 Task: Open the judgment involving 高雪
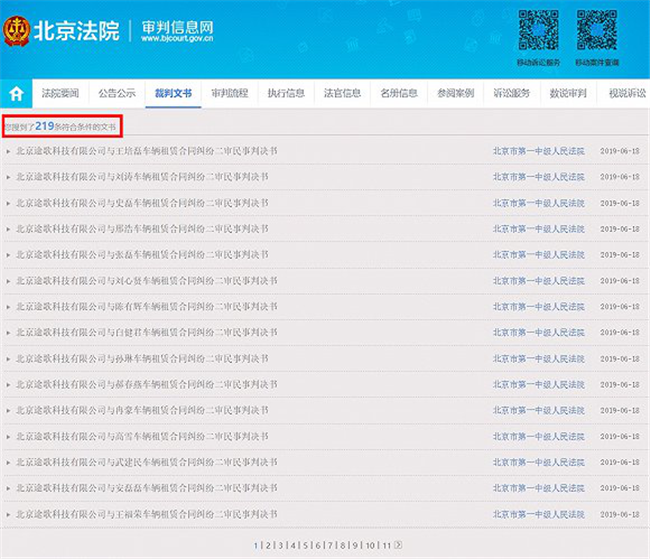(142, 436)
